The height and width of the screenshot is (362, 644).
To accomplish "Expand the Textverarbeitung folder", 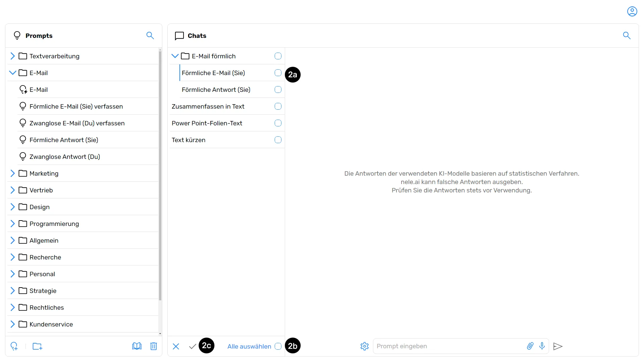I will [13, 56].
